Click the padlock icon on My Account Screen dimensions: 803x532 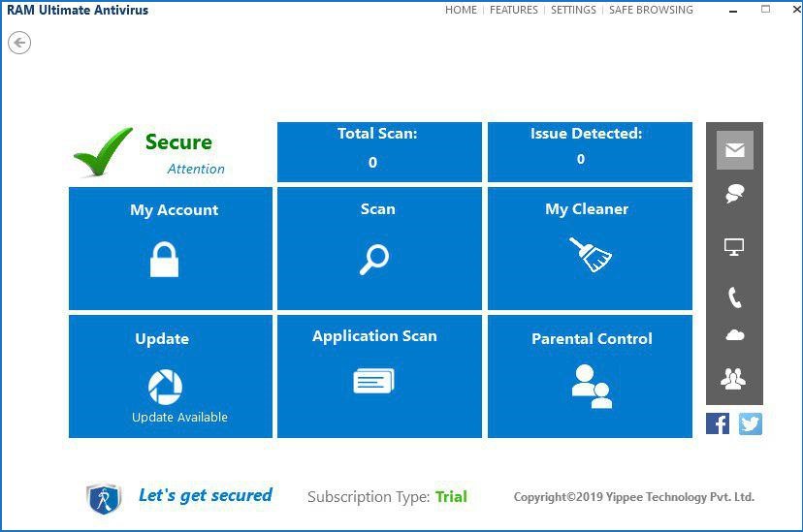click(165, 260)
